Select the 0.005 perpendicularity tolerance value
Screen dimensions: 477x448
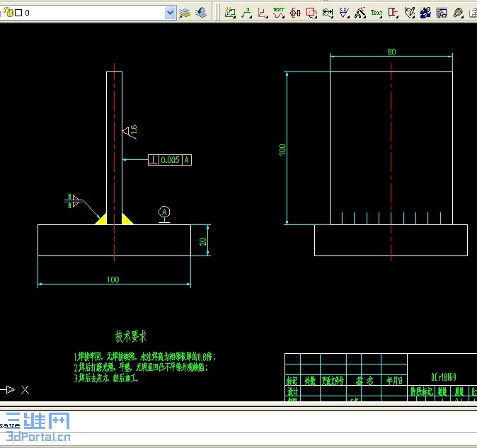tap(170, 160)
